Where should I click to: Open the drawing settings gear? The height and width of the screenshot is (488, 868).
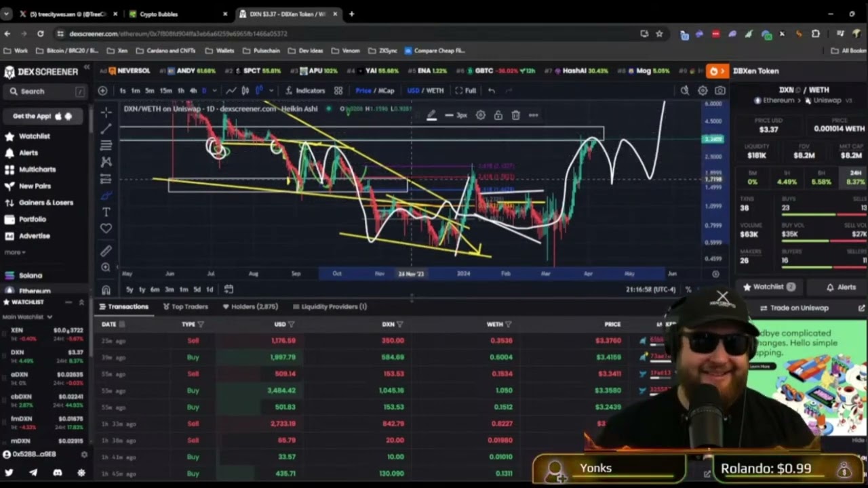[480, 115]
